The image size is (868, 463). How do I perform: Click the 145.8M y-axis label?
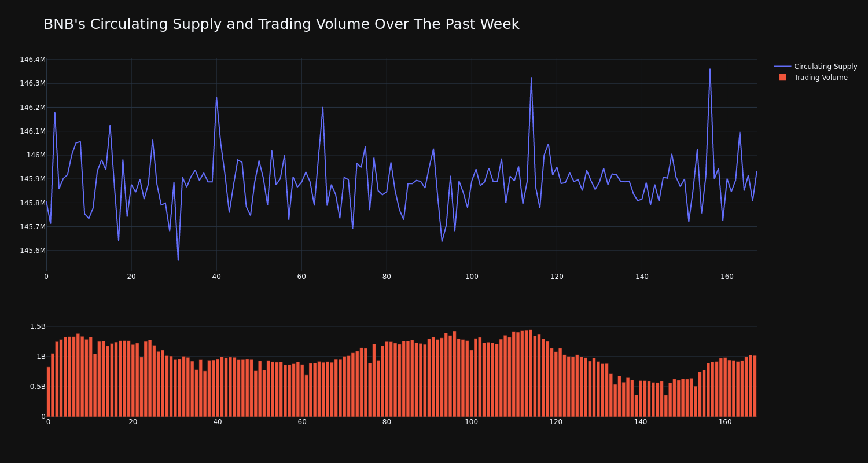click(32, 203)
